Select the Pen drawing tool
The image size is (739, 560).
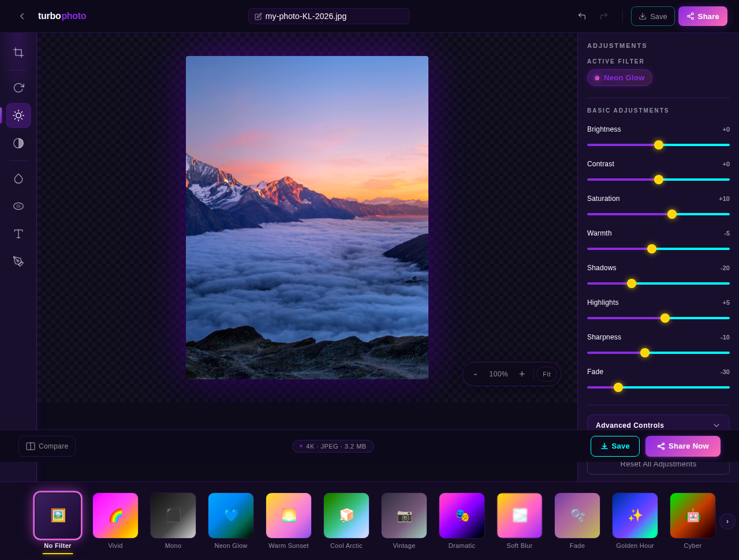[18, 261]
